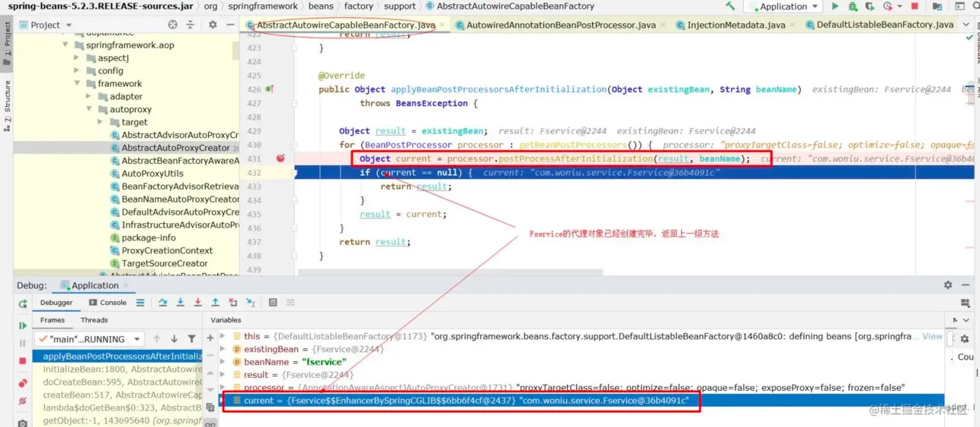Expand the target folder
This screenshot has width=980, height=427.
coord(101,122)
